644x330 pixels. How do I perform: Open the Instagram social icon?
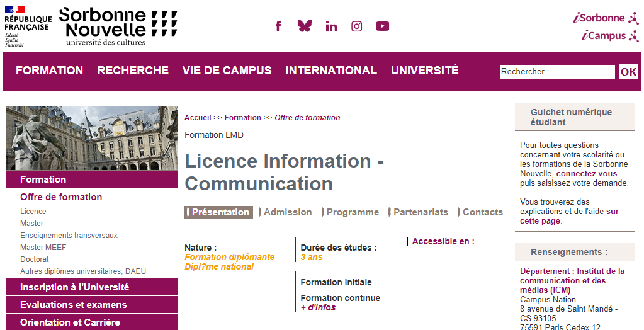click(356, 26)
